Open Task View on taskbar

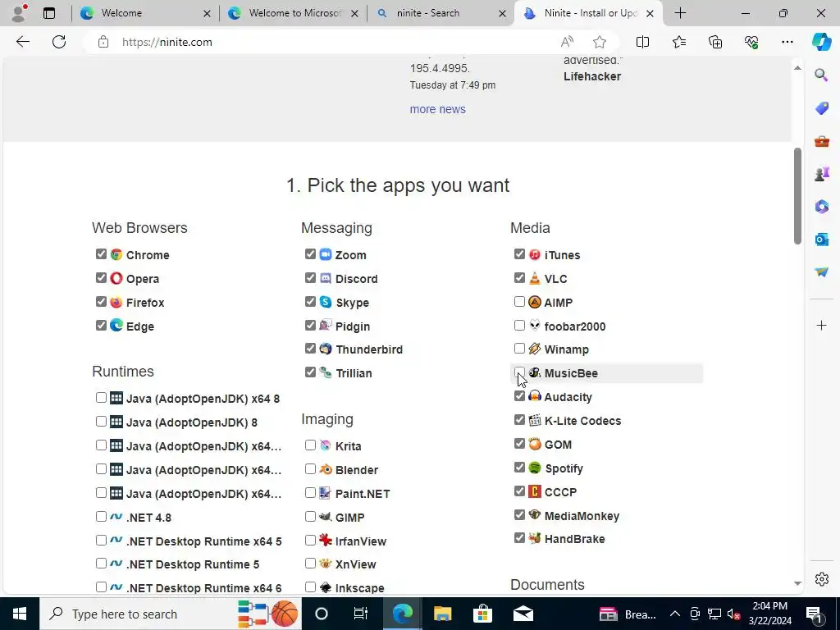361,614
